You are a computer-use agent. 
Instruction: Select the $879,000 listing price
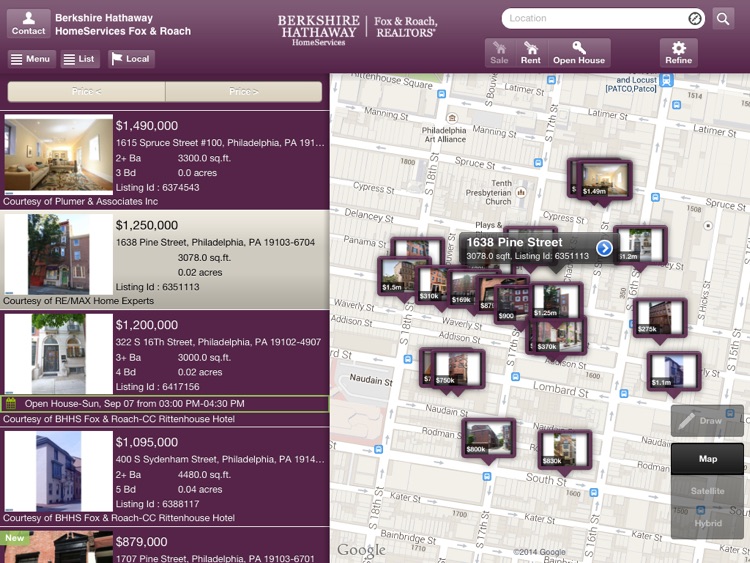pos(142,542)
